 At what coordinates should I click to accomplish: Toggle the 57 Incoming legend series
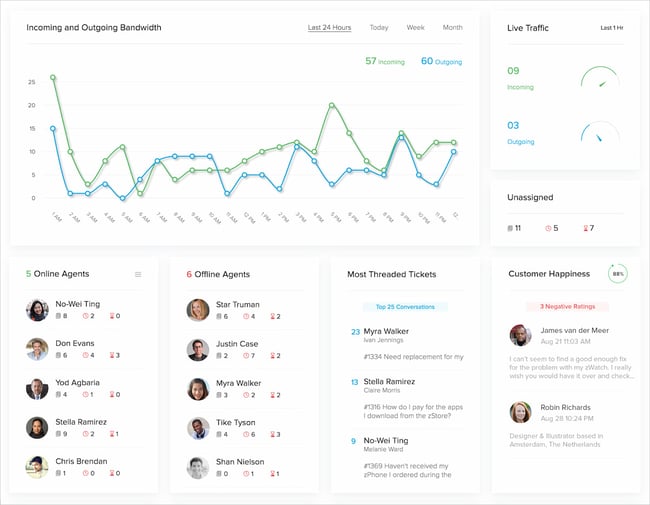[x=385, y=61]
